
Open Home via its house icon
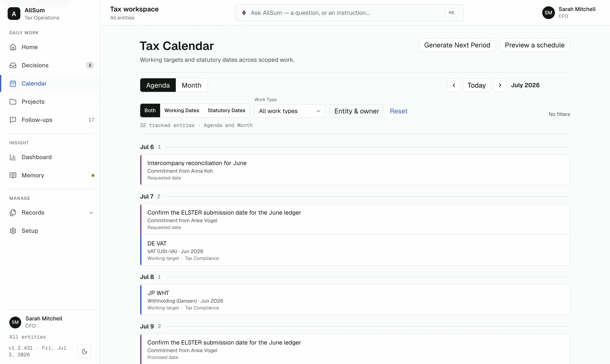click(x=13, y=47)
